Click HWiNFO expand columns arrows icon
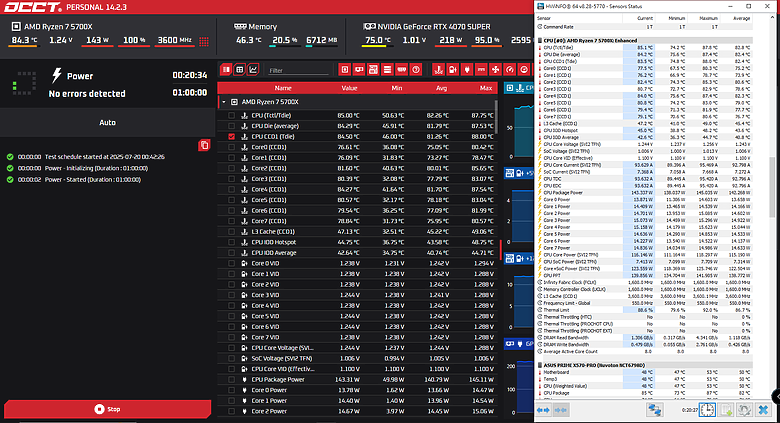The height and width of the screenshot is (423, 780). pyautogui.click(x=543, y=410)
